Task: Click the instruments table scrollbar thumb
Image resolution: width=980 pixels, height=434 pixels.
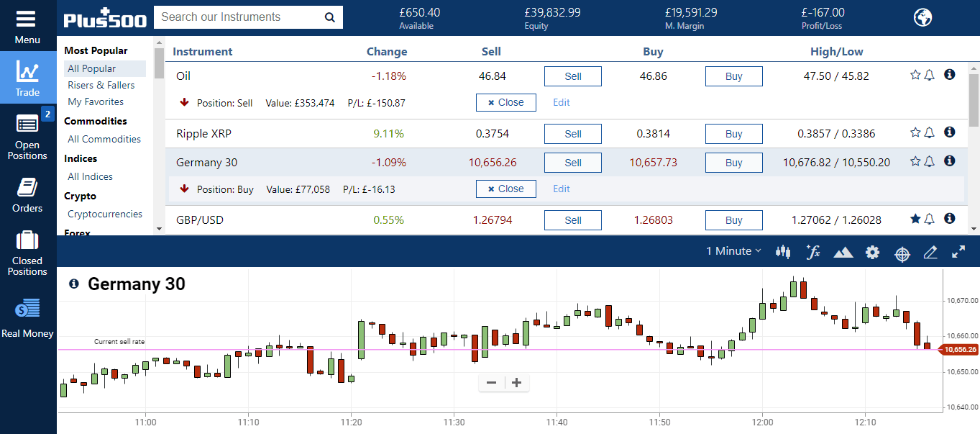Action: [974, 99]
